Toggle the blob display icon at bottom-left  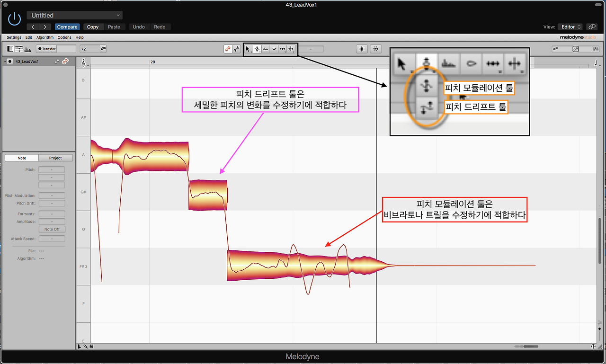91,346
